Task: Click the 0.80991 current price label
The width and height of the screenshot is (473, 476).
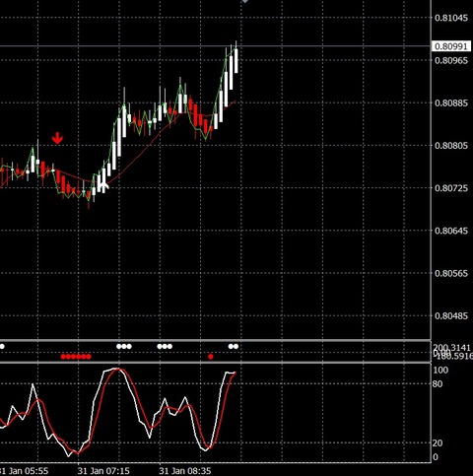Action: point(450,46)
